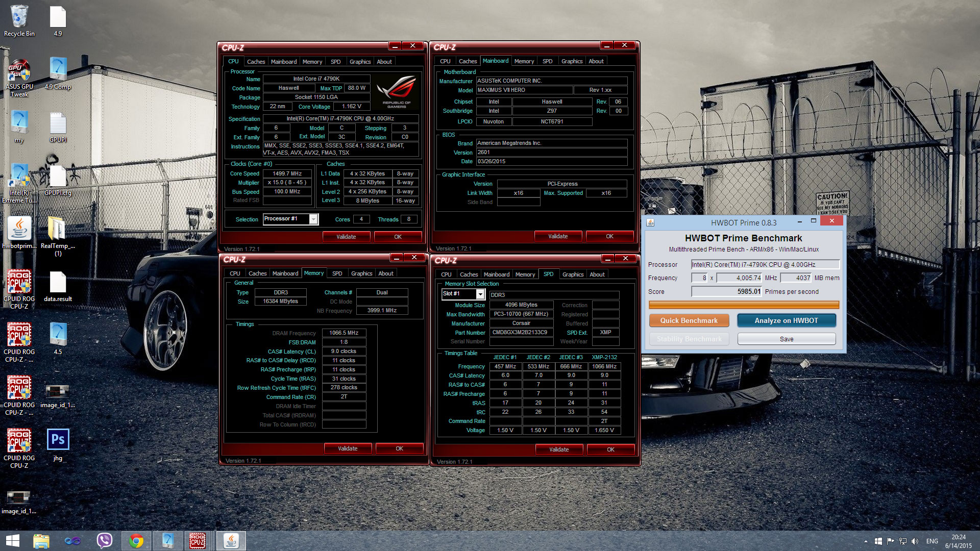Select the GPUPI.cfg file on desktop

point(58,180)
